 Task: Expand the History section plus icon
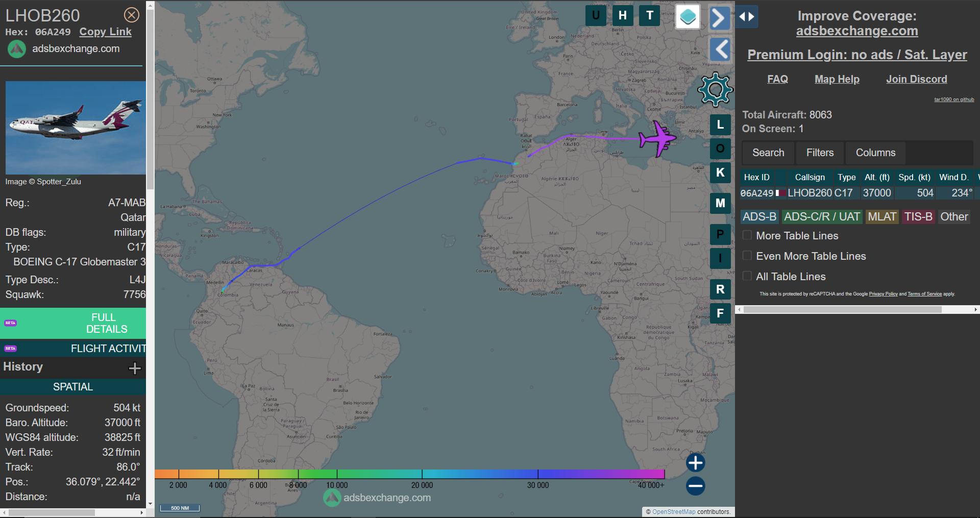135,368
